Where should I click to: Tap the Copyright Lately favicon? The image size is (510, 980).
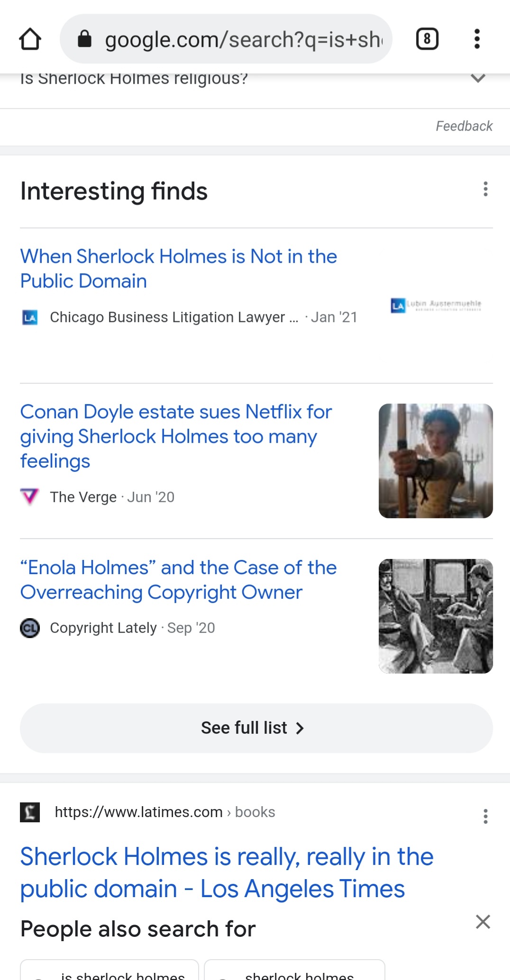[x=30, y=628]
